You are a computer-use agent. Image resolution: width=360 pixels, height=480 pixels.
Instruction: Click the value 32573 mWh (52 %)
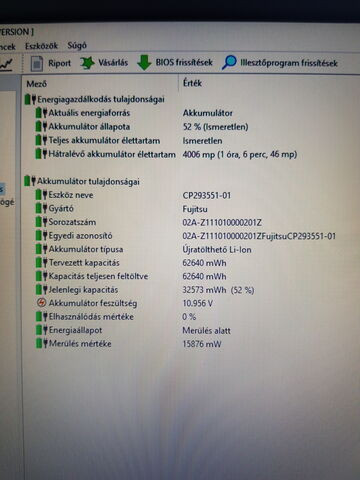(218, 290)
